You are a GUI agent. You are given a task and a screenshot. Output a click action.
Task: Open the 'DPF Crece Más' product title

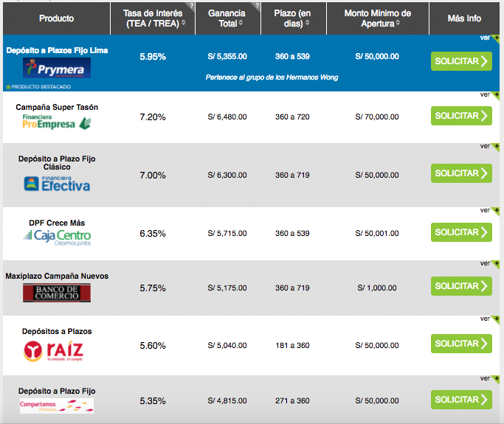coord(57,223)
